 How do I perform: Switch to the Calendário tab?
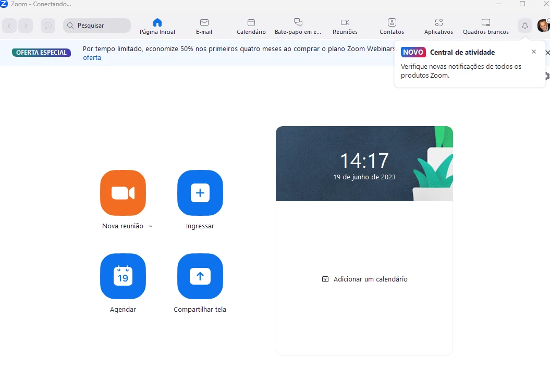coord(251,27)
